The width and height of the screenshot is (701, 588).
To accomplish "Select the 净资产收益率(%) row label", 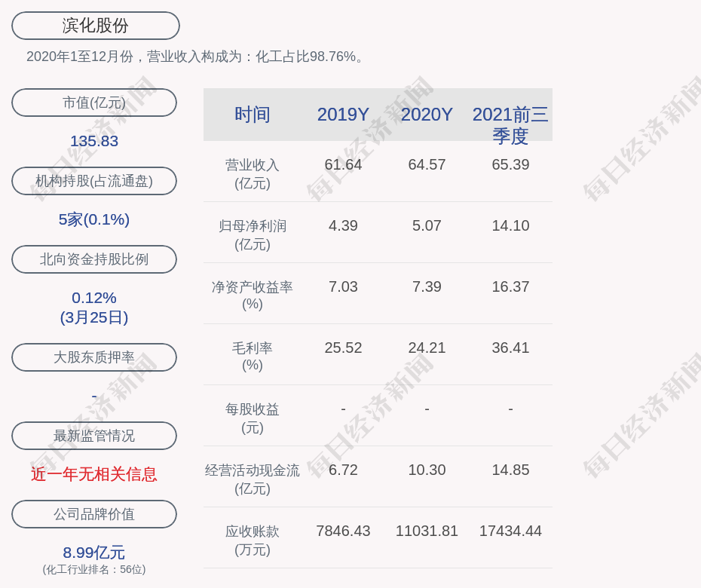I will click(253, 296).
